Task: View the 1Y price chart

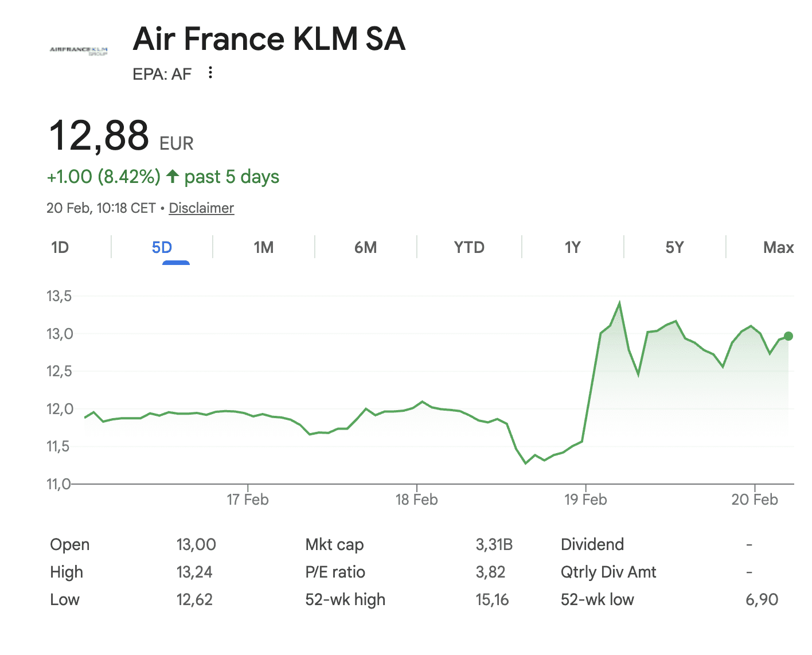Action: click(572, 247)
